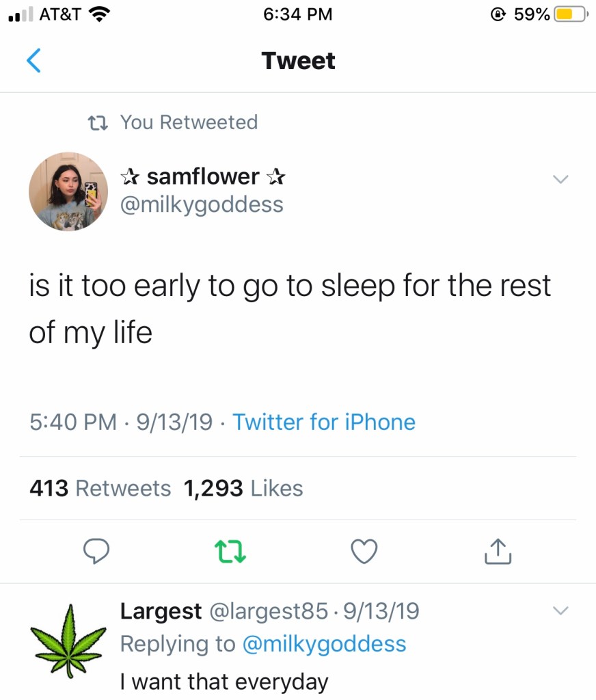View the 1,293 Likes list
Image resolution: width=596 pixels, height=700 pixels.
coord(243,488)
